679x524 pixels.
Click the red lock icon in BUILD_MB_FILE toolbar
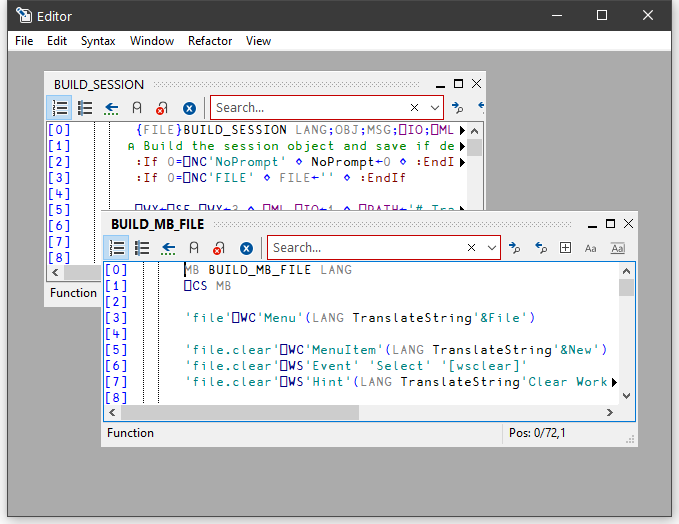coord(218,248)
